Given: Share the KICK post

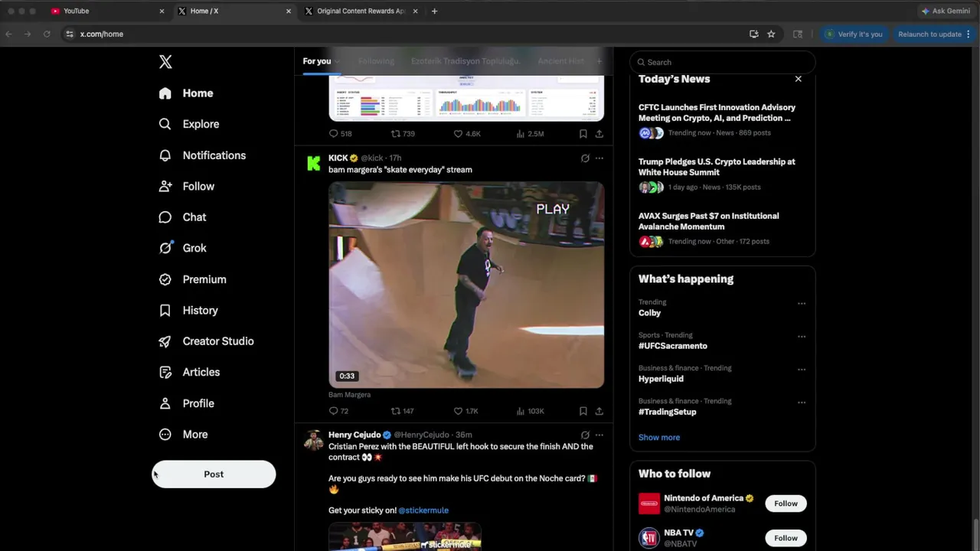Looking at the screenshot, I should tap(599, 411).
